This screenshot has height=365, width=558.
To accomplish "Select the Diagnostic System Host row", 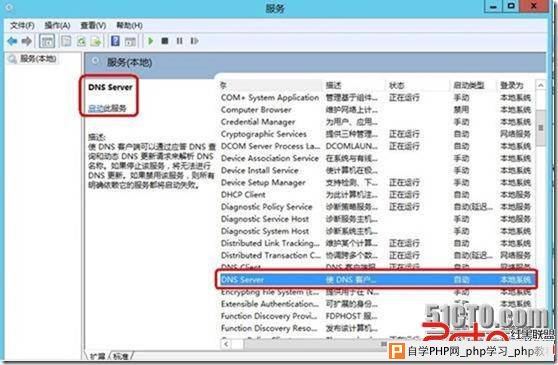I will [x=376, y=231].
